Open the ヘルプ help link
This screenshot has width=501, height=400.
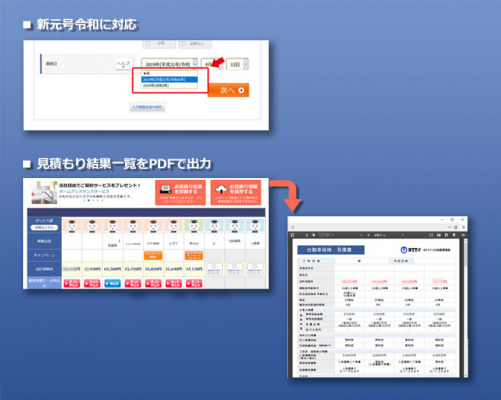click(123, 64)
